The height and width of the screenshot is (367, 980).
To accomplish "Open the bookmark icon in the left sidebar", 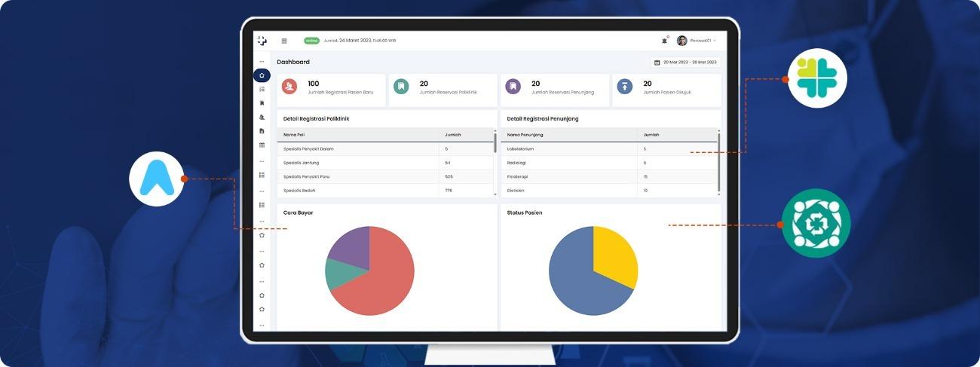I will (262, 103).
